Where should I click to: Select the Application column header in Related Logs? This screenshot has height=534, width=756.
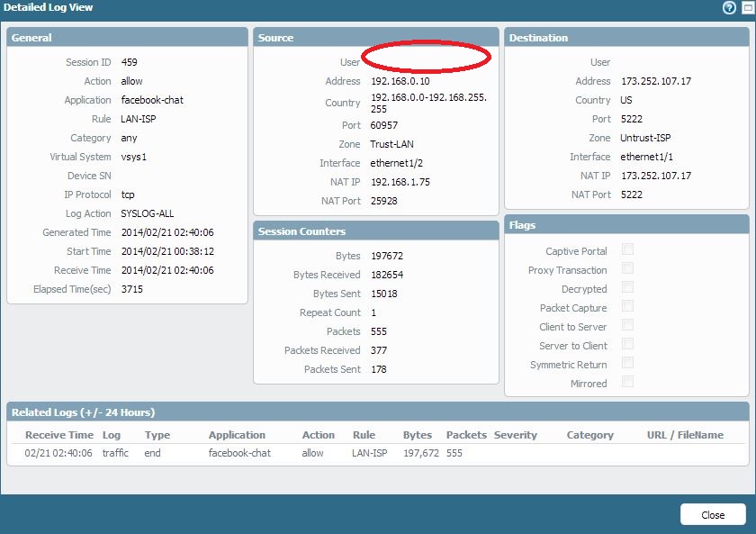click(x=237, y=435)
